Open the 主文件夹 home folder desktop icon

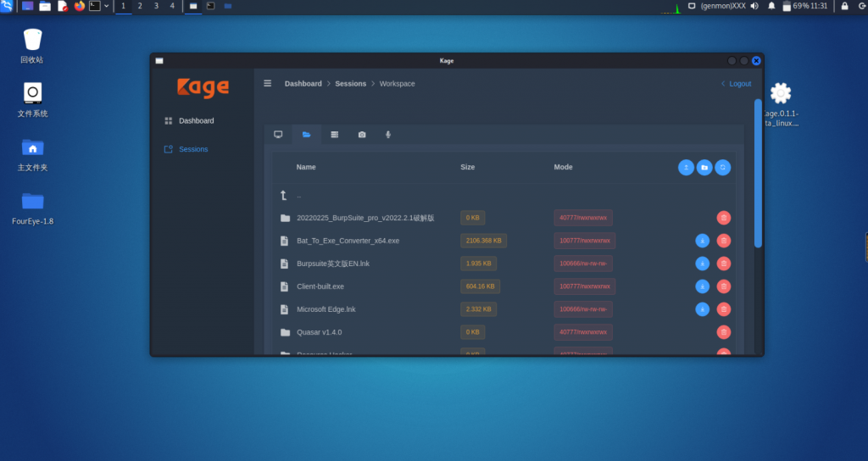point(32,154)
